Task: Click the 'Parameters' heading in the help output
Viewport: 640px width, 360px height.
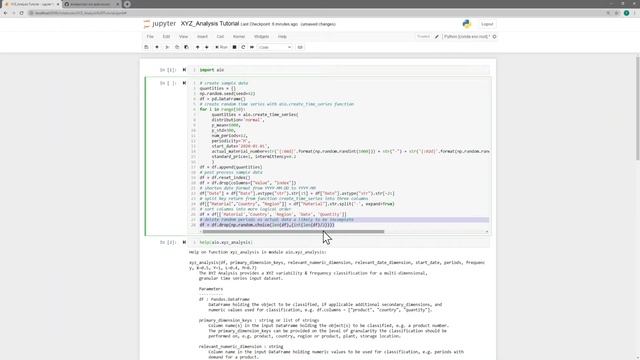Action: 211,289
